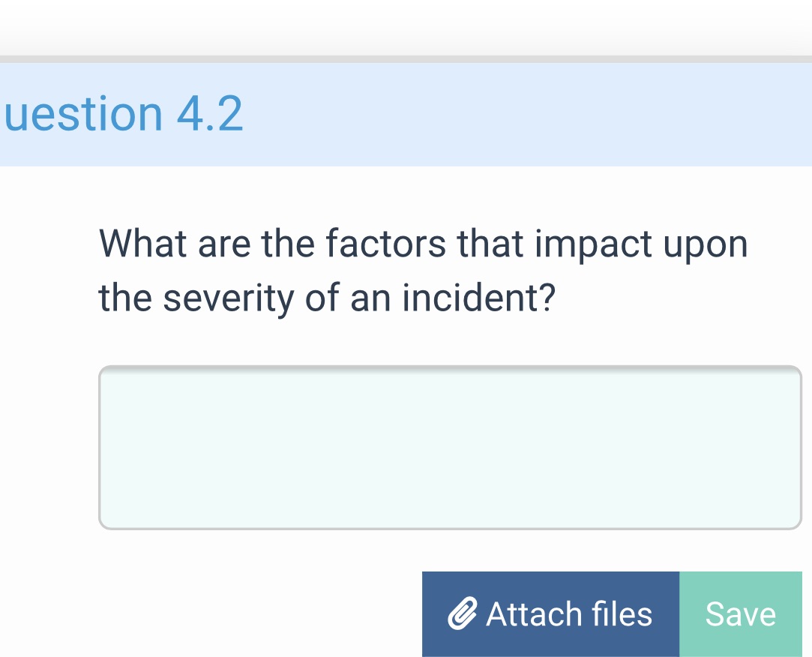Image resolution: width=812 pixels, height=657 pixels.
Task: Open the file attachment dialog via paperclip
Action: pyautogui.click(x=460, y=613)
